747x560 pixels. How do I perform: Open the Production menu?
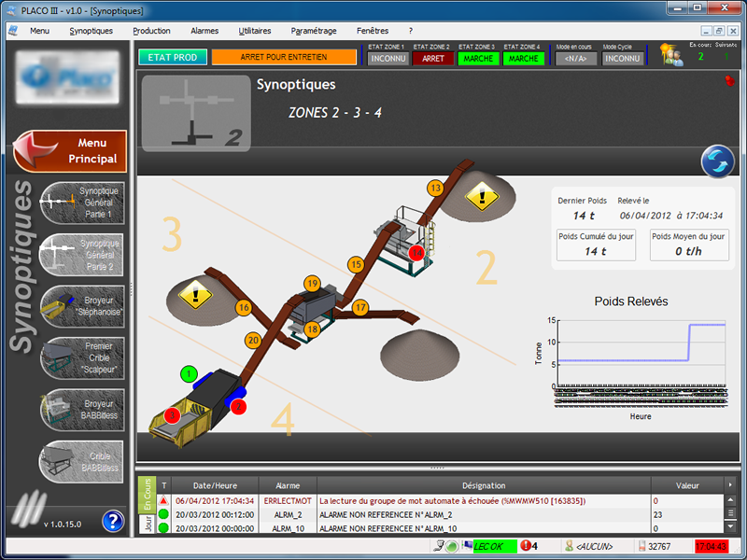click(x=151, y=31)
